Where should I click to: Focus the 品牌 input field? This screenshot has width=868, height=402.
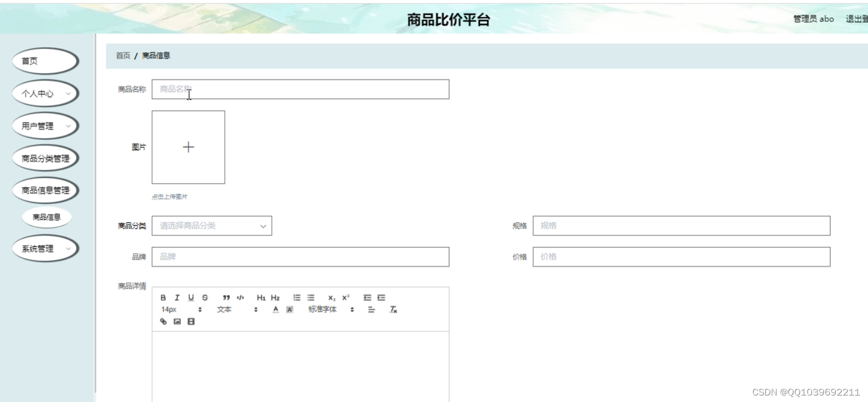coord(300,257)
